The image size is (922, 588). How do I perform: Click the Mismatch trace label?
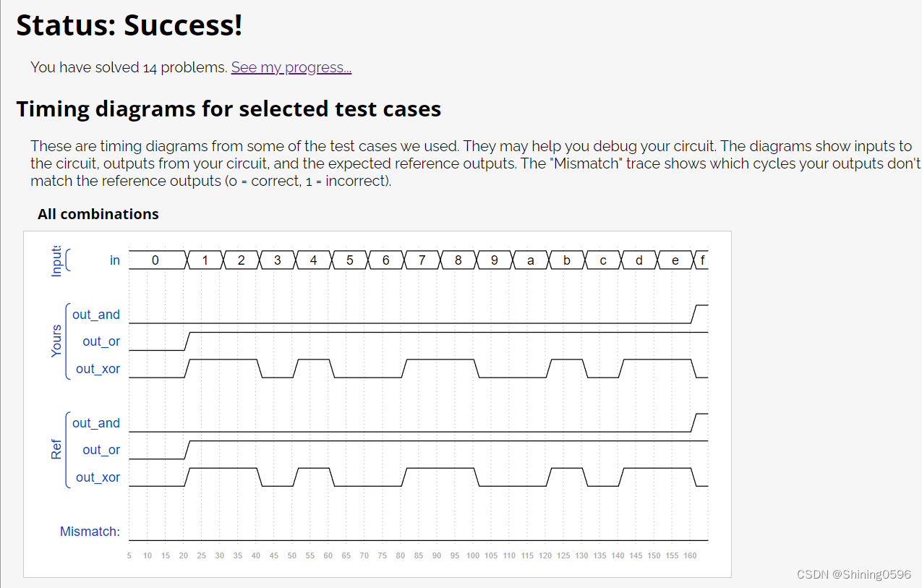(x=90, y=532)
